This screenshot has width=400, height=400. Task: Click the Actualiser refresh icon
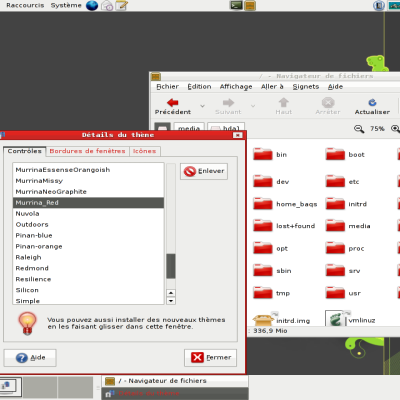pos(372,102)
